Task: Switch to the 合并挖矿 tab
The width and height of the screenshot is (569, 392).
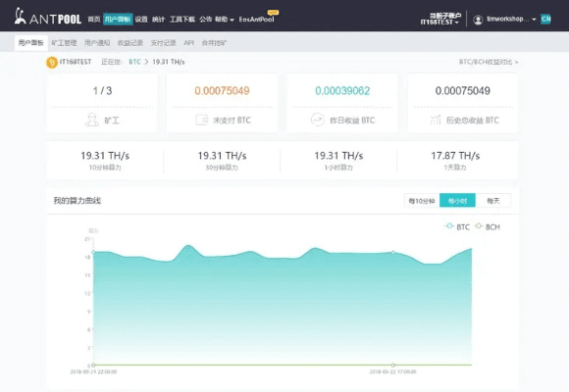Action: tap(214, 43)
